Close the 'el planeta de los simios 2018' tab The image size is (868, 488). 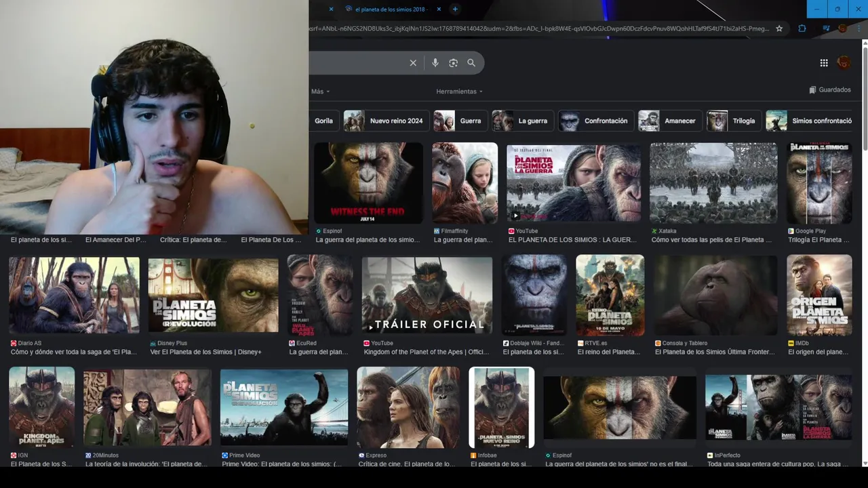click(x=439, y=9)
